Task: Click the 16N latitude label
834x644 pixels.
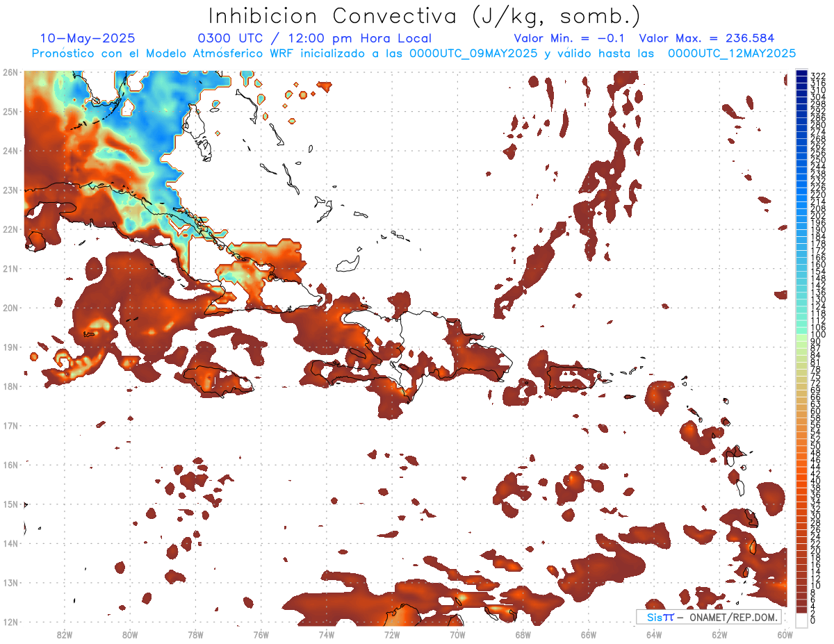Action: point(10,464)
